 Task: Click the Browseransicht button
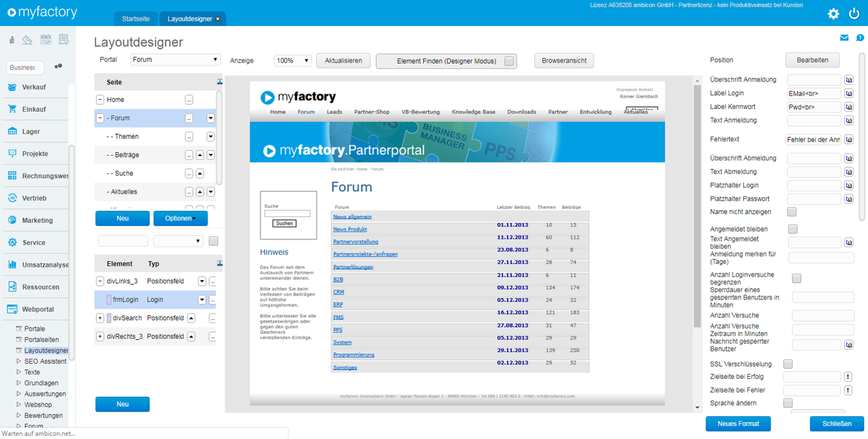click(x=564, y=61)
